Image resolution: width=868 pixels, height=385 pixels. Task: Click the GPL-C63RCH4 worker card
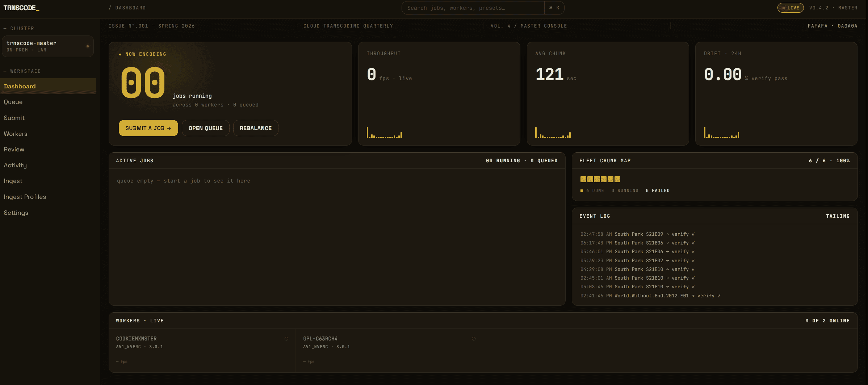click(x=389, y=350)
